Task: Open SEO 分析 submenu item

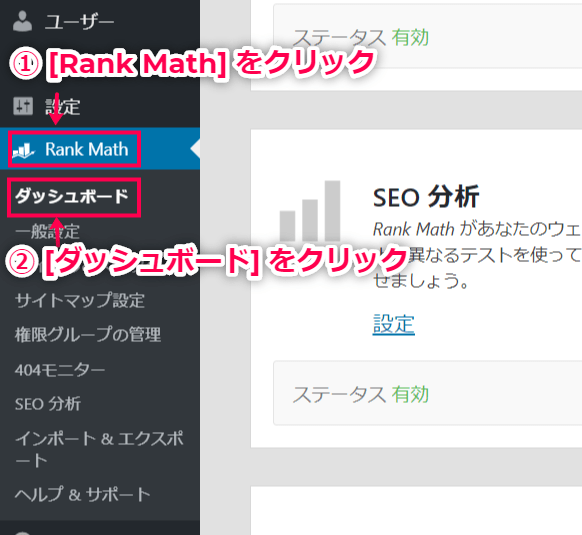Action: tap(48, 404)
